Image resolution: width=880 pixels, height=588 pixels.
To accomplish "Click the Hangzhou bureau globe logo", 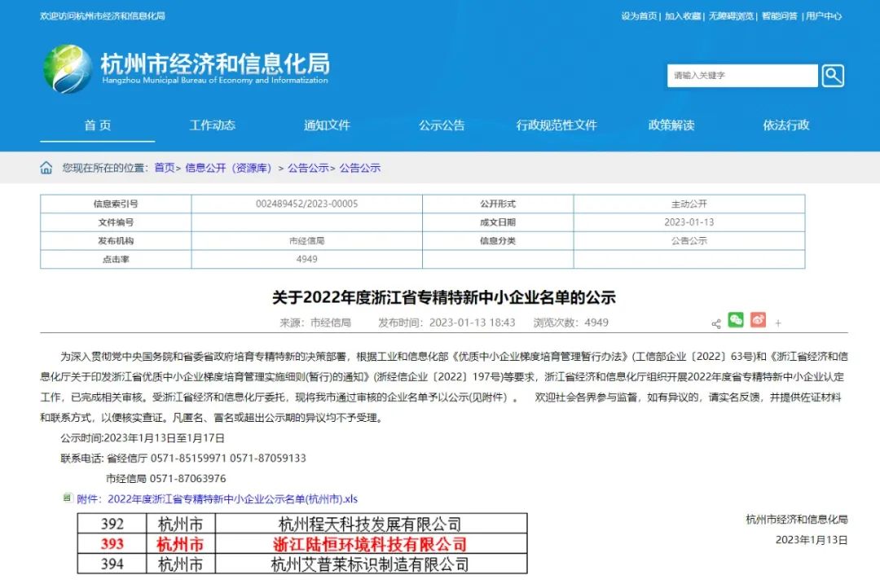I will pyautogui.click(x=68, y=69).
